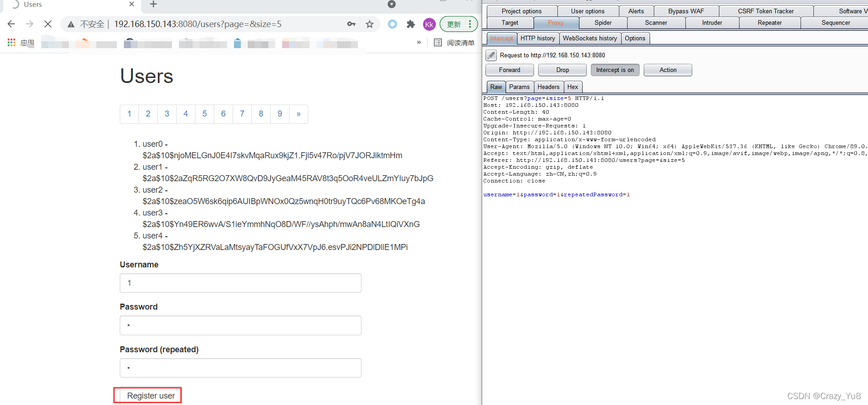Switch to Burp Scanner tab
The height and width of the screenshot is (405, 868).
(656, 22)
